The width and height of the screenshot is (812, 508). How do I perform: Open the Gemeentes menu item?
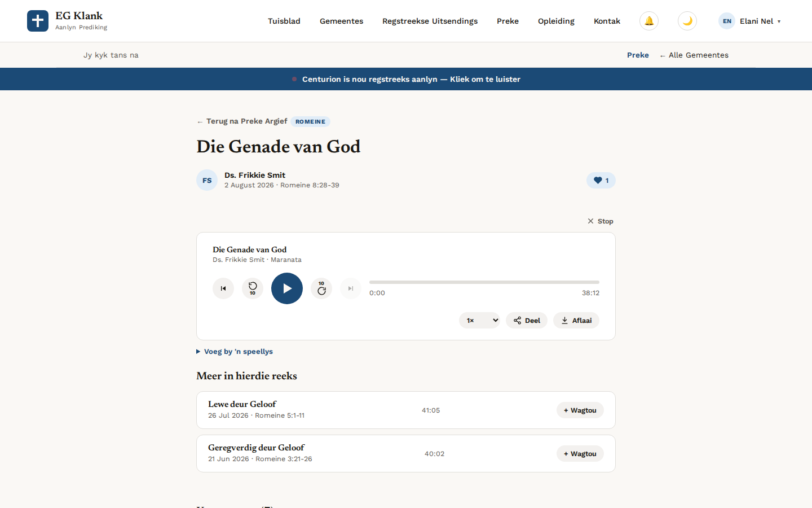click(x=341, y=21)
